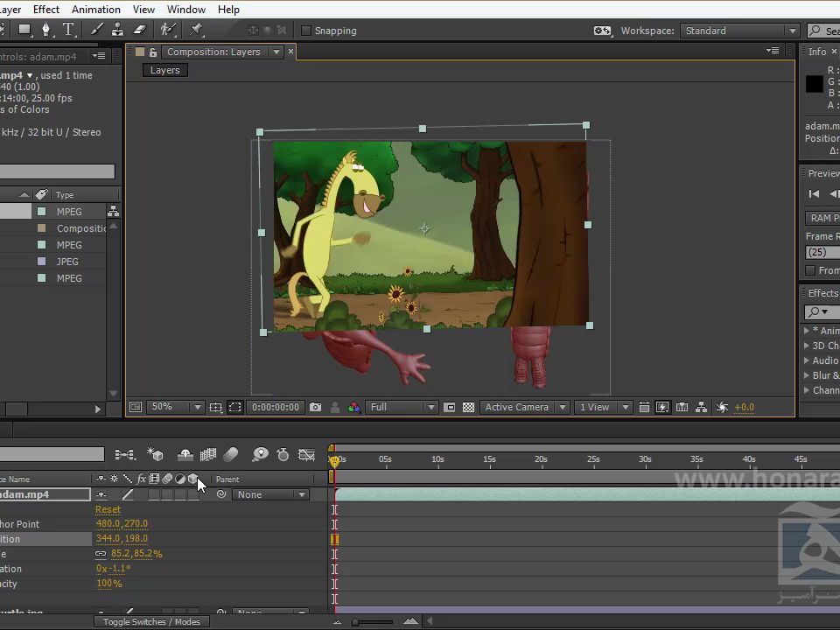The height and width of the screenshot is (630, 840).
Task: Click the parent pick whip for adam.mp4
Action: pyautogui.click(x=221, y=493)
